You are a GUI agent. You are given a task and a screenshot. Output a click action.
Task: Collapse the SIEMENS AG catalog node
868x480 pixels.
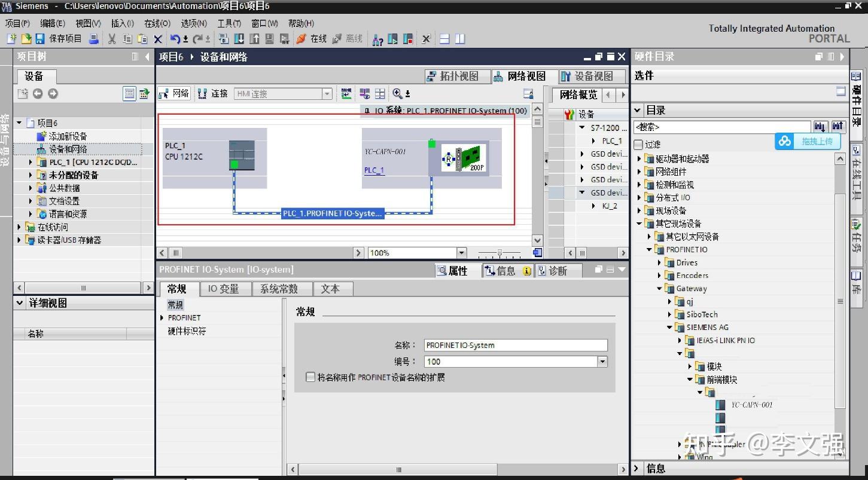[x=669, y=327]
